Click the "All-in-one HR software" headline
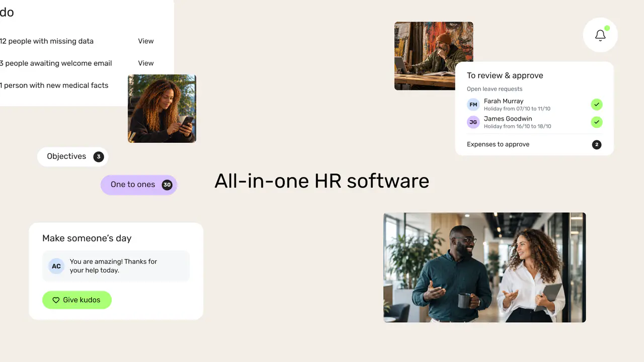The image size is (644, 362). (x=322, y=181)
